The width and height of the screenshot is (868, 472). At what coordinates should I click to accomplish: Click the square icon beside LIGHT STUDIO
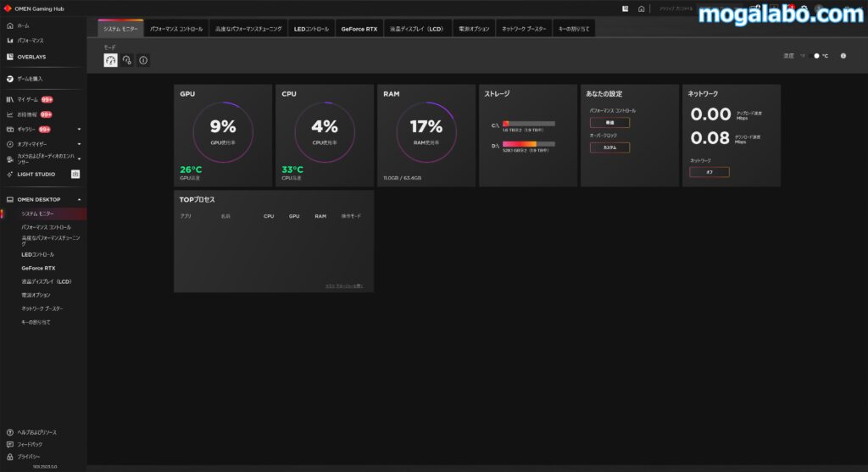(x=75, y=175)
